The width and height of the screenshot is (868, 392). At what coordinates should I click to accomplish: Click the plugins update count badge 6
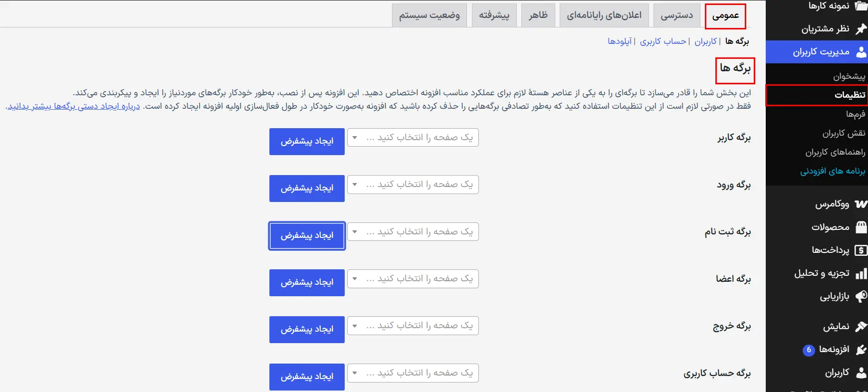[809, 350]
